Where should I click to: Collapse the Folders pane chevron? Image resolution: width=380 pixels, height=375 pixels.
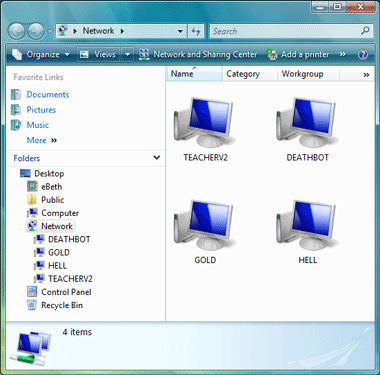tap(156, 158)
